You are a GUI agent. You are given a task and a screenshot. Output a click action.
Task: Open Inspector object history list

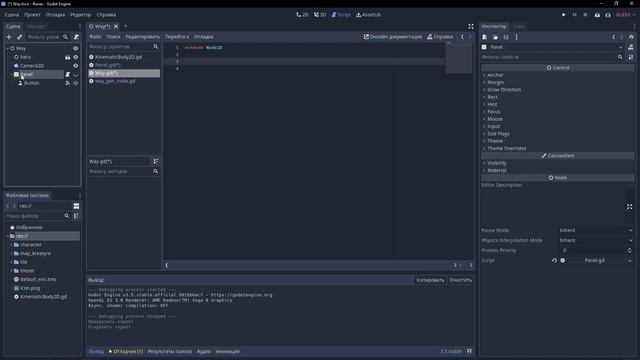click(631, 37)
